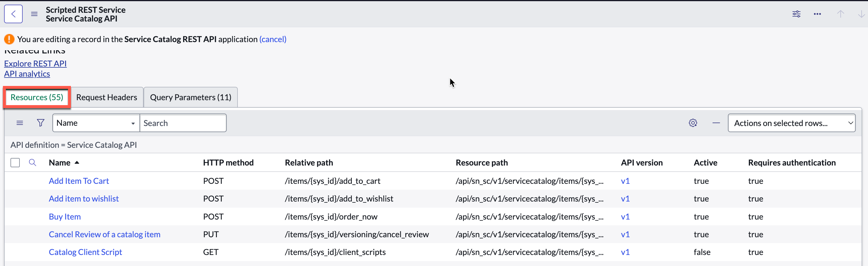Click the back arrow button
The width and height of the screenshot is (868, 266).
[13, 14]
